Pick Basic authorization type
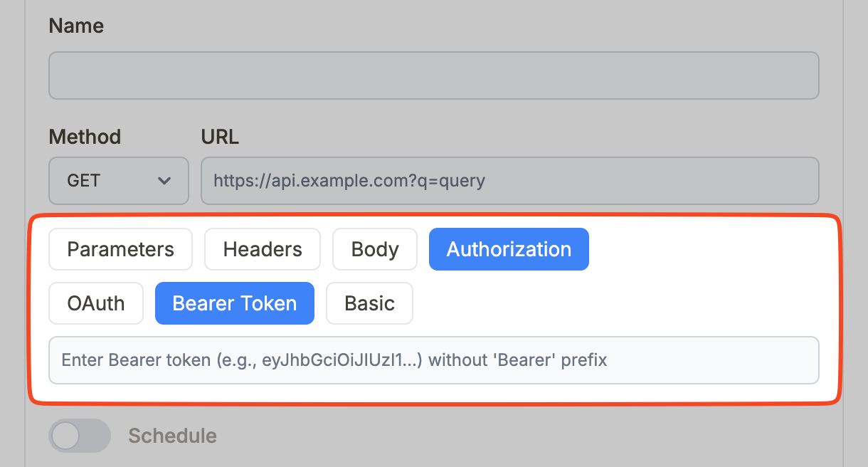Viewport: 868px width, 467px height. pos(369,303)
